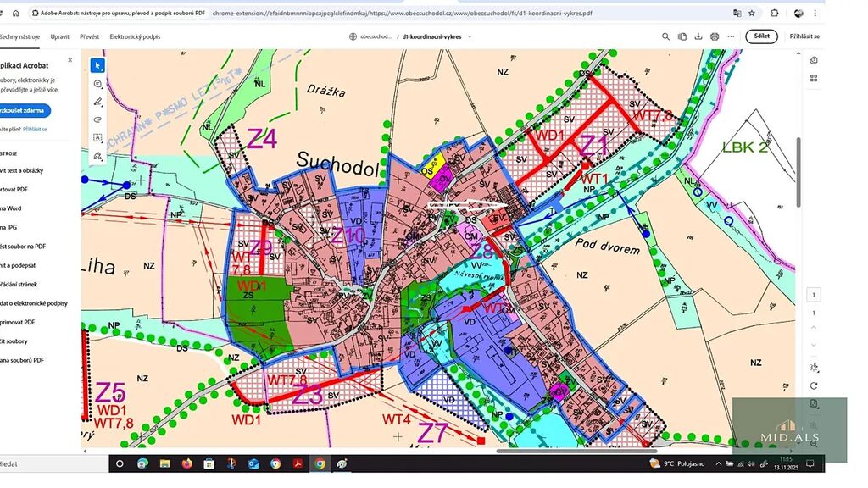Click the search magnifier in Acrobat toolbar
This screenshot has height=488, width=868.
665,36
